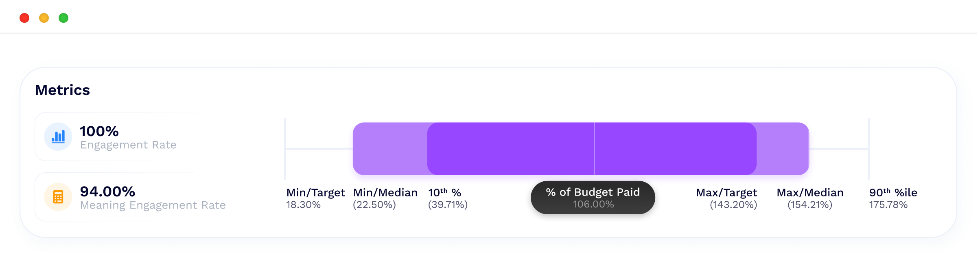This screenshot has width=980, height=264.
Task: Click the Metrics heading
Action: coord(62,90)
